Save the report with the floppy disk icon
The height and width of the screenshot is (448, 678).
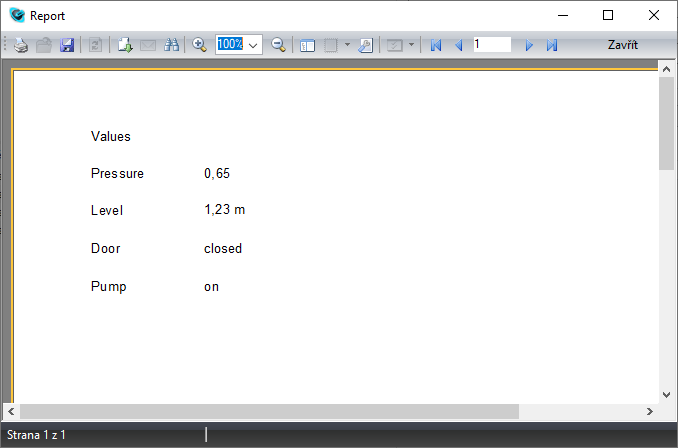coord(67,45)
